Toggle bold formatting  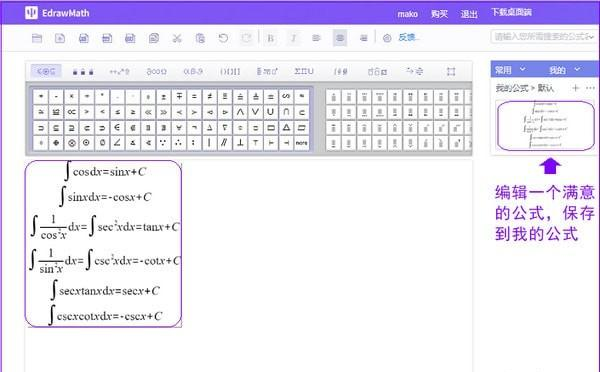pyautogui.click(x=270, y=38)
